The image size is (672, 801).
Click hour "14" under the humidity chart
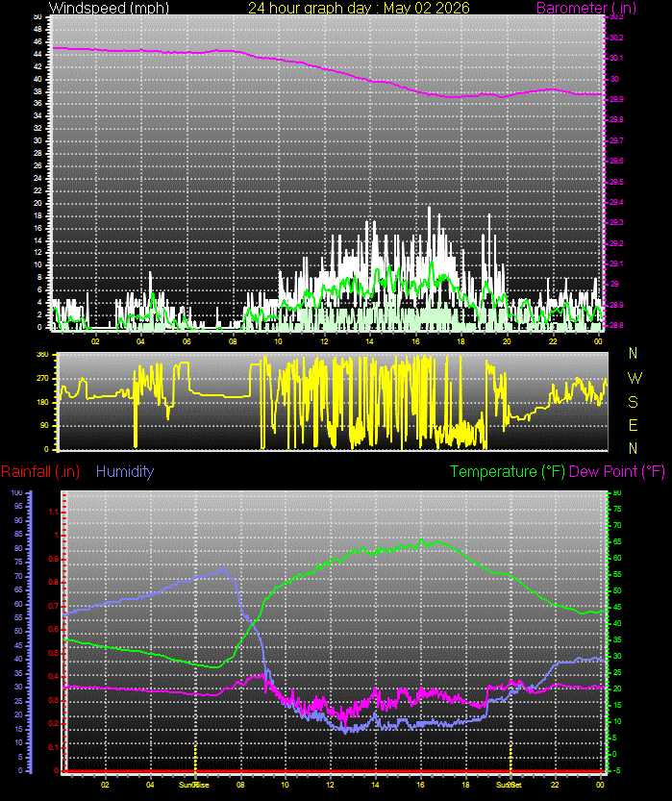[x=375, y=785]
